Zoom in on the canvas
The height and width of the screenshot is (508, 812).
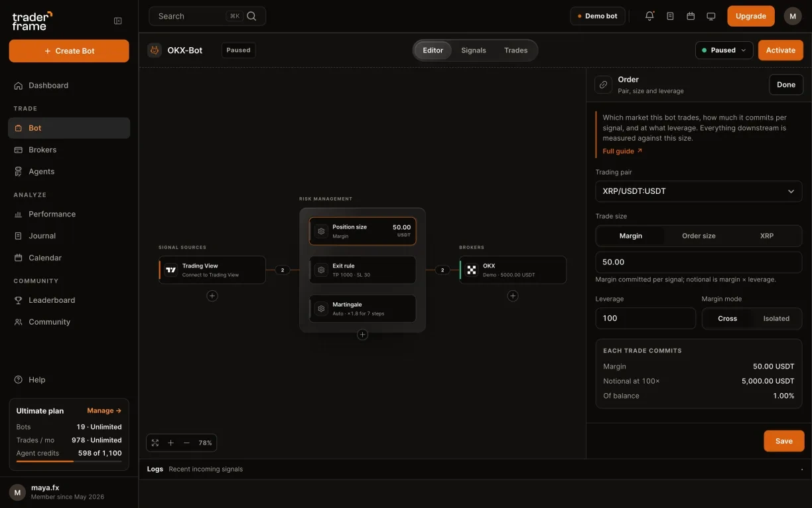170,443
